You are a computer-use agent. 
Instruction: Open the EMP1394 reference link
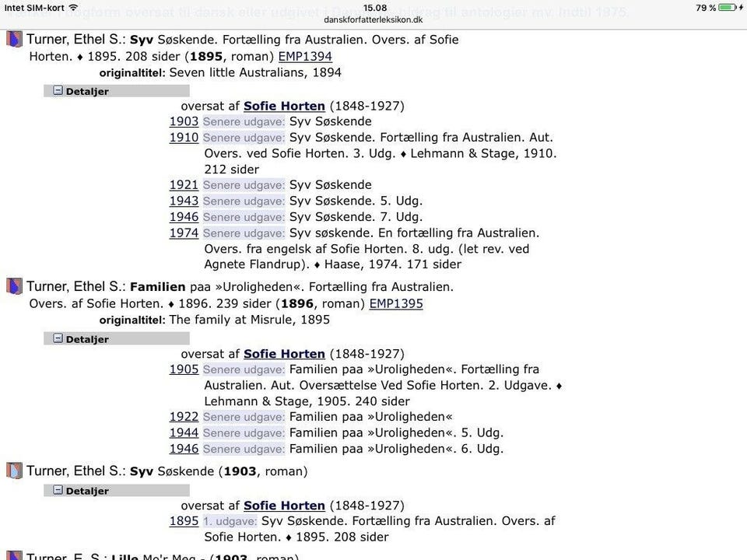pyautogui.click(x=305, y=56)
